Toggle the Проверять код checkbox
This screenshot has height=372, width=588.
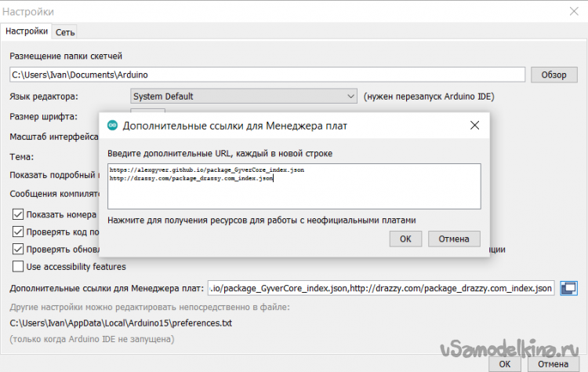[x=19, y=232]
